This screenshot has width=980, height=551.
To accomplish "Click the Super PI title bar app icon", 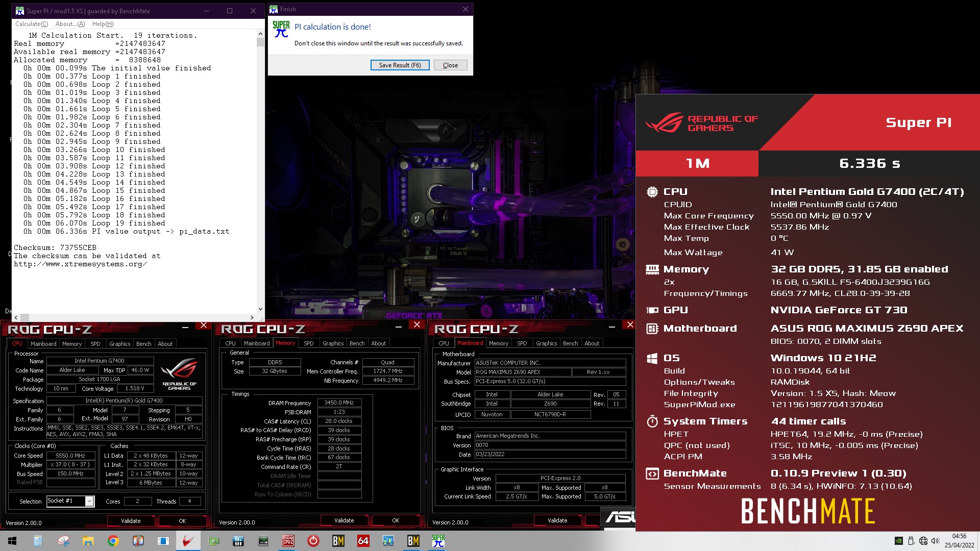I will click(x=20, y=11).
